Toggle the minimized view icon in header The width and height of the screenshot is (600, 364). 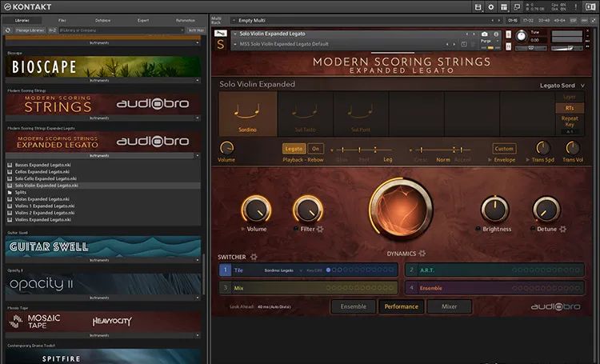click(x=517, y=7)
